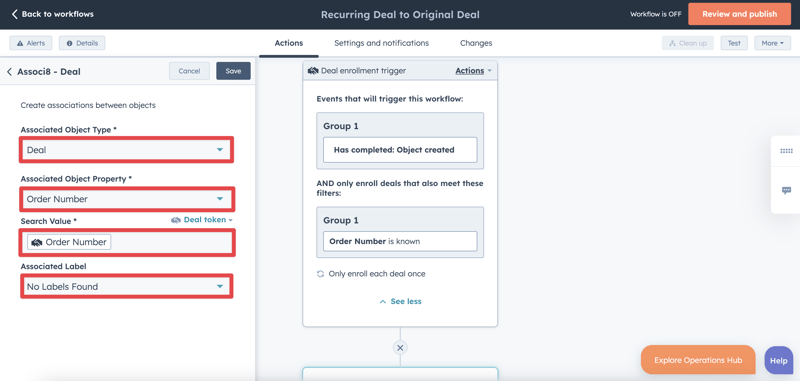Collapse trigger with See less
Screen dimensions: 800x381
[x=400, y=301]
